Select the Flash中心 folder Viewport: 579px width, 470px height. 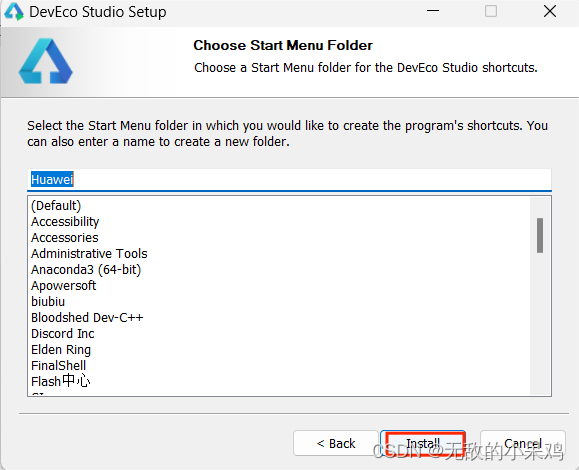(61, 381)
